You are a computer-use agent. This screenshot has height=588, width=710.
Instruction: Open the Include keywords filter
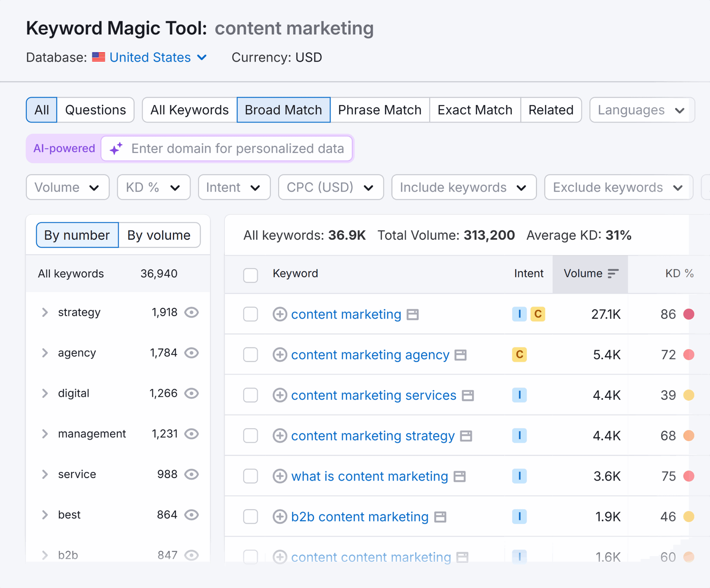click(464, 187)
